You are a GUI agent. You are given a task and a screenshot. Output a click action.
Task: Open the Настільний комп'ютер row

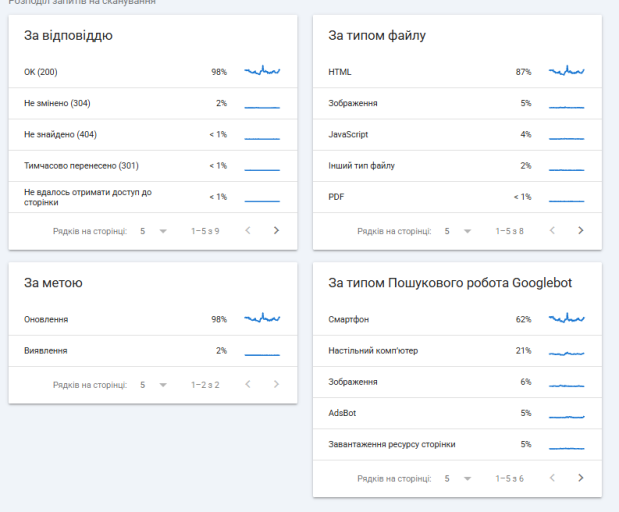click(x=457, y=351)
